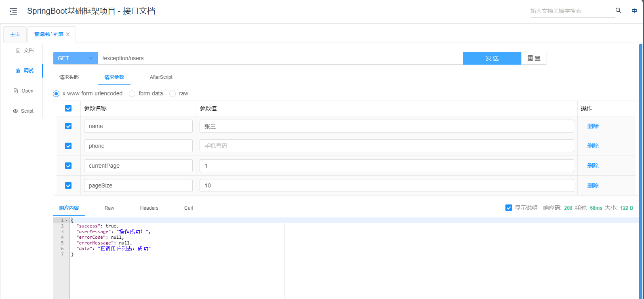Viewport: 644px width, 299px height.
Task: Open the 请求参数 tab
Action: (x=114, y=77)
